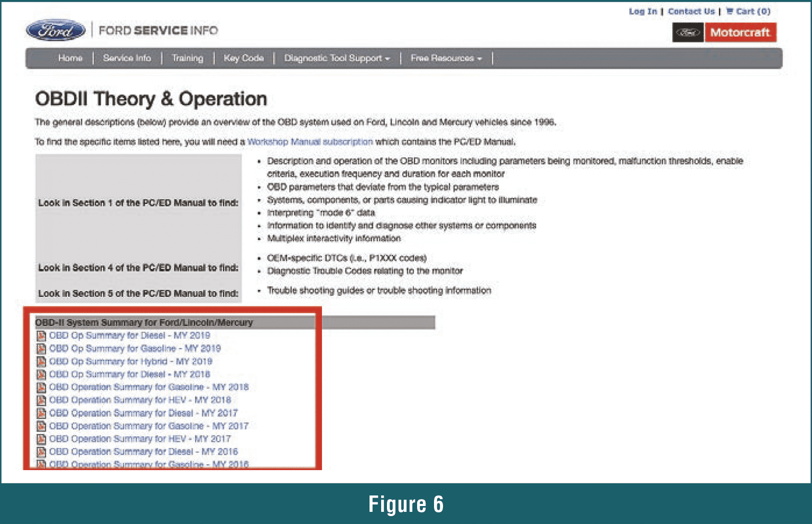This screenshot has height=524, width=812.
Task: Click PDF icon for Hybrid MY 2019
Action: tap(41, 362)
